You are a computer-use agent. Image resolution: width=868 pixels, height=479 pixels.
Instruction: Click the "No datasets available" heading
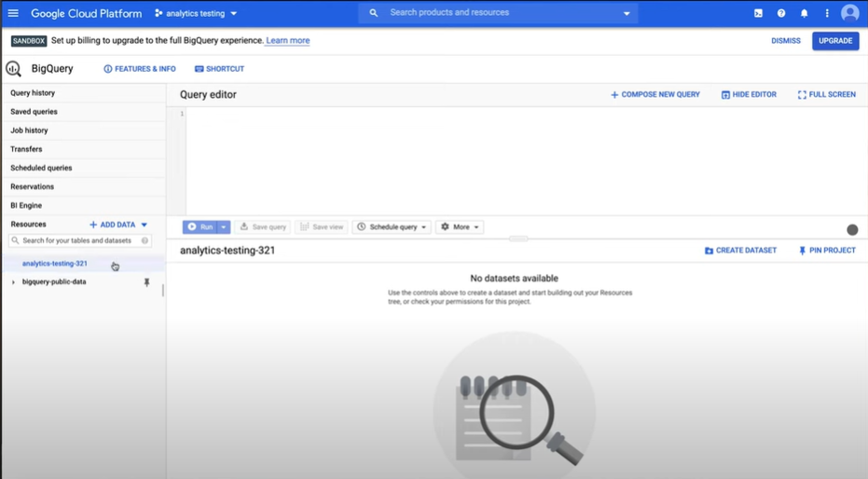(x=515, y=279)
